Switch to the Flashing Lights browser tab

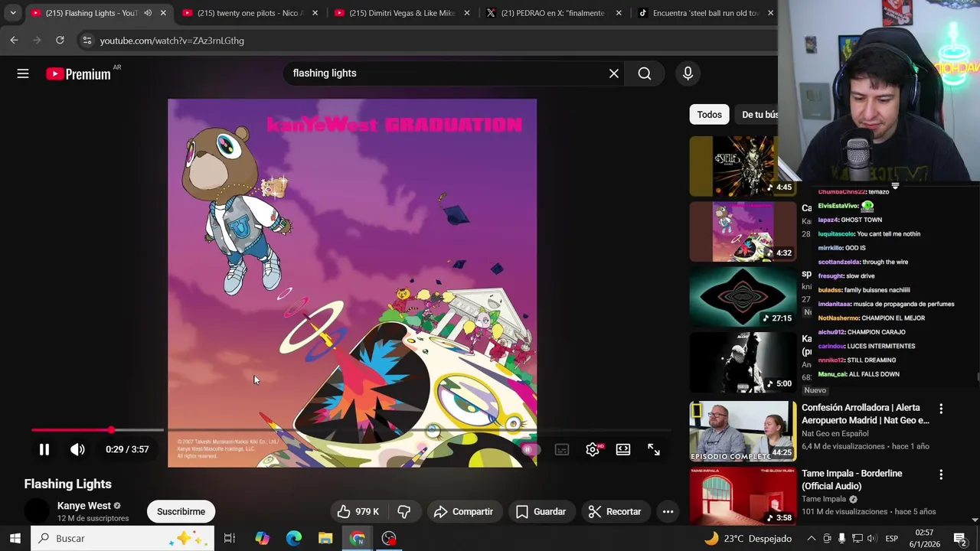[90, 13]
